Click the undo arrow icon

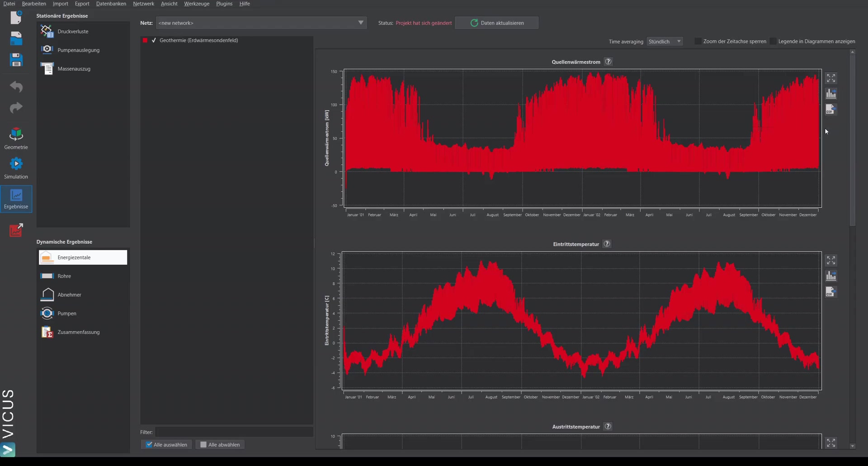pyautogui.click(x=16, y=86)
